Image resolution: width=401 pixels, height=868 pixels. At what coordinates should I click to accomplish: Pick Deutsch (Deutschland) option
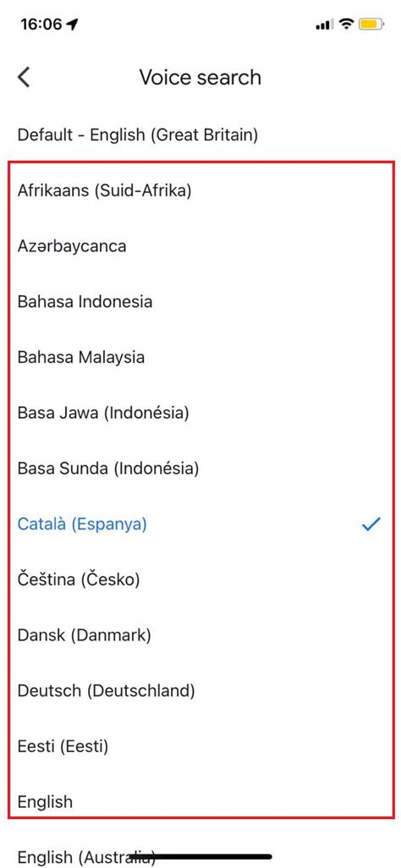[200, 691]
